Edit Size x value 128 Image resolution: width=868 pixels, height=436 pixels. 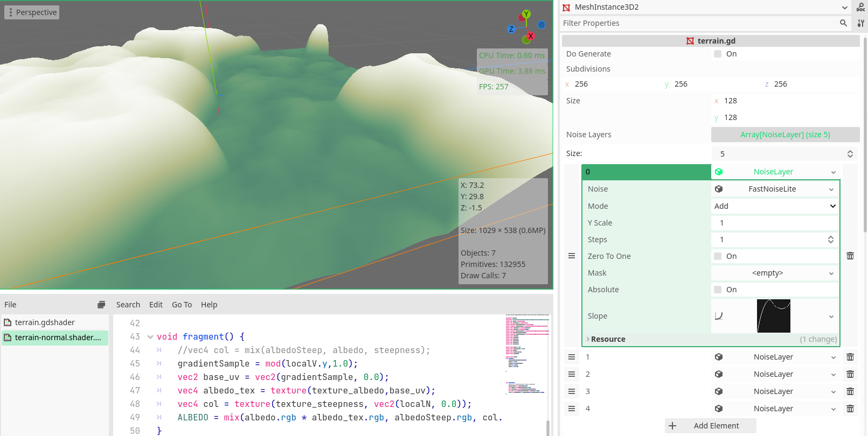(786, 101)
